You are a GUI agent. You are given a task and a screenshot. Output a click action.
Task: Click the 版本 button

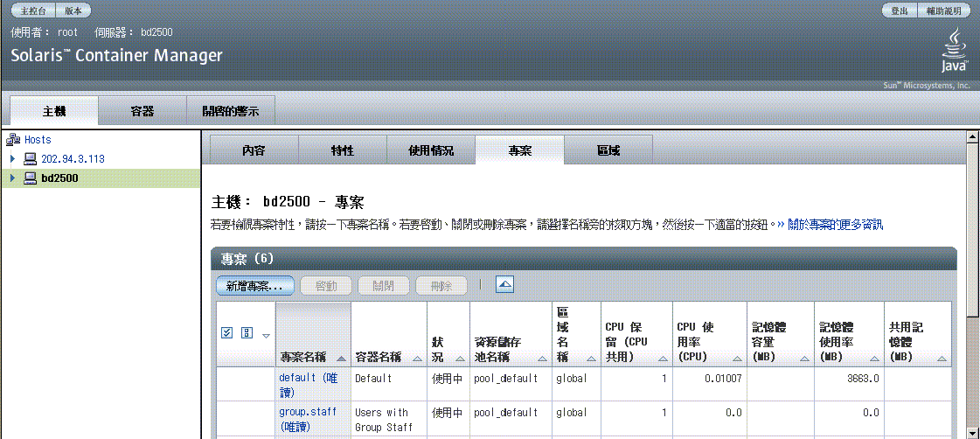tap(73, 10)
